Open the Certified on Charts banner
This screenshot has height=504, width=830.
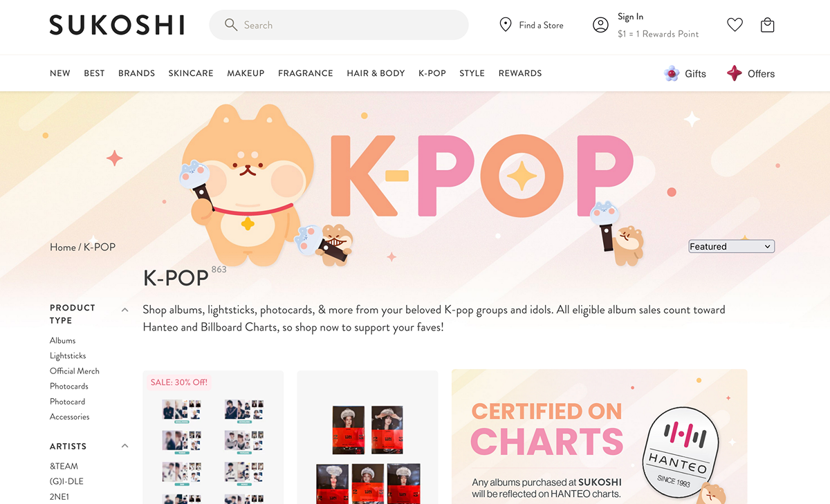tap(600, 437)
